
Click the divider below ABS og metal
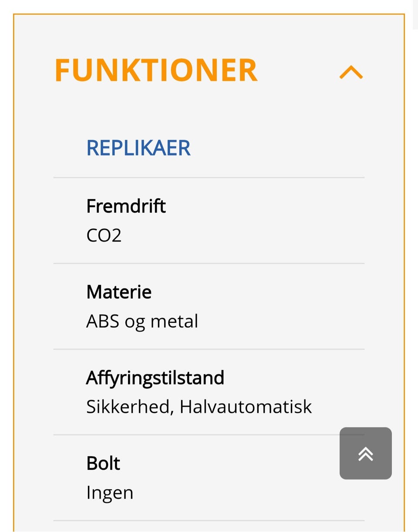point(209,349)
